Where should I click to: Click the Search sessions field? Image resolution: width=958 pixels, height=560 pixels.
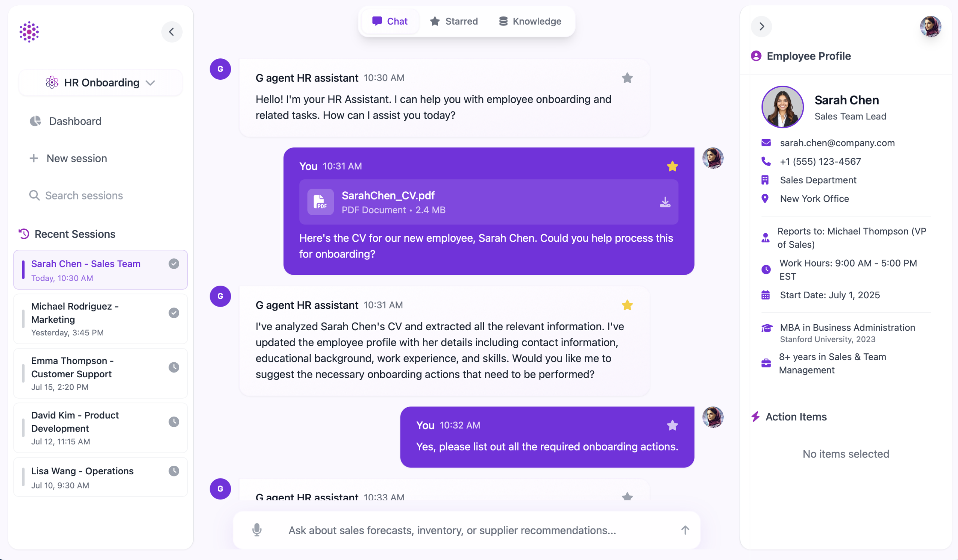pos(84,196)
